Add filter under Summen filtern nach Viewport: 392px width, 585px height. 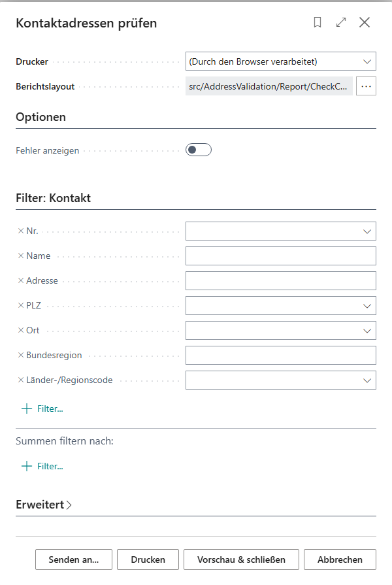pos(42,466)
